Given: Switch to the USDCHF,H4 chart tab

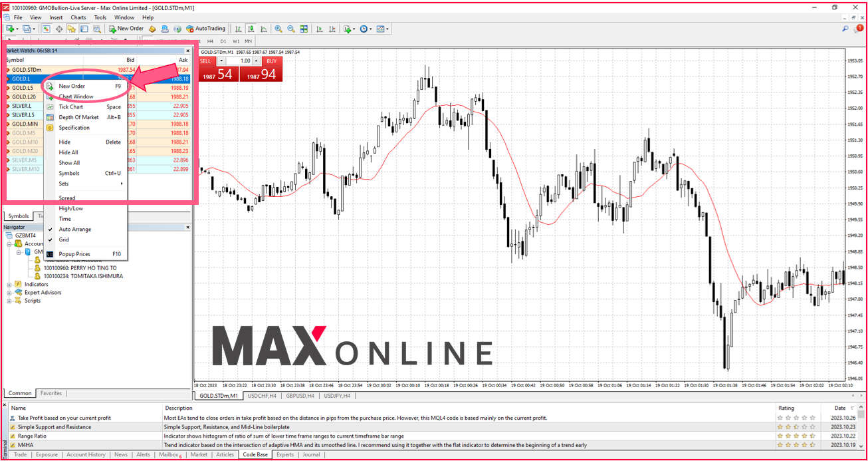Looking at the screenshot, I should point(262,396).
